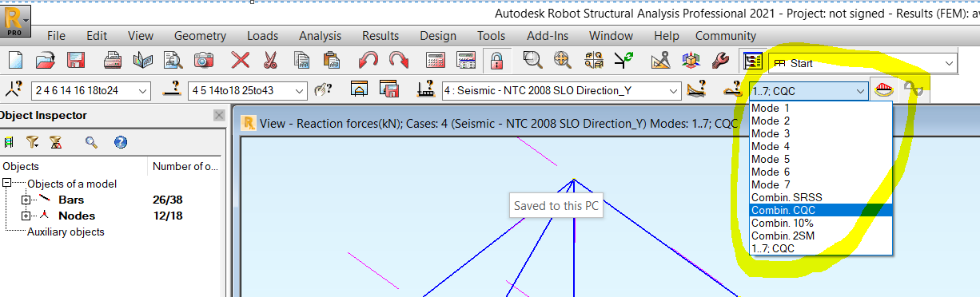Close the Object Inspector panel

(219, 116)
